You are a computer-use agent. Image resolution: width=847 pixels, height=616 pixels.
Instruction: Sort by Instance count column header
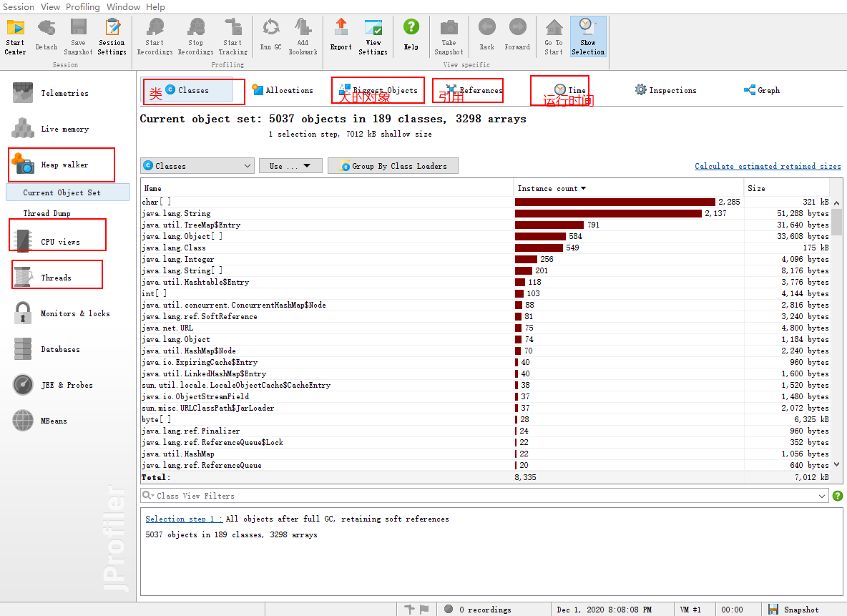pyautogui.click(x=628, y=188)
